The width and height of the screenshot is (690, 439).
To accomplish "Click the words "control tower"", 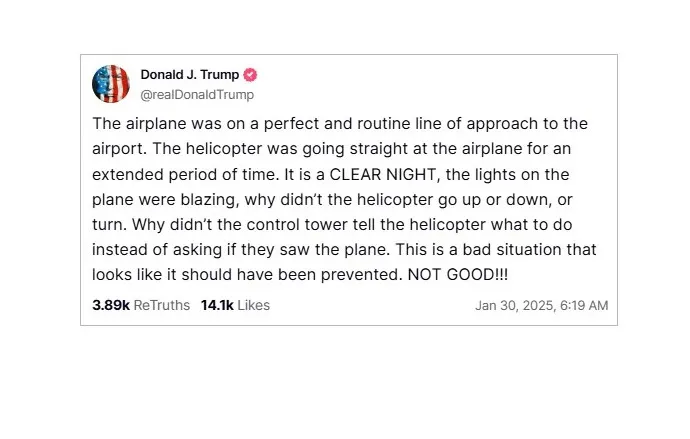I will point(265,224).
